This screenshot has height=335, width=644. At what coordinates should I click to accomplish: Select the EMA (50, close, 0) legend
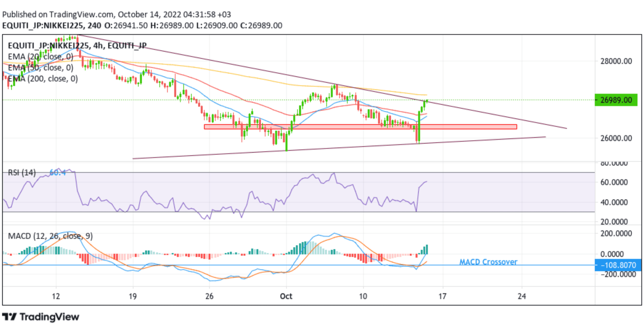click(41, 68)
